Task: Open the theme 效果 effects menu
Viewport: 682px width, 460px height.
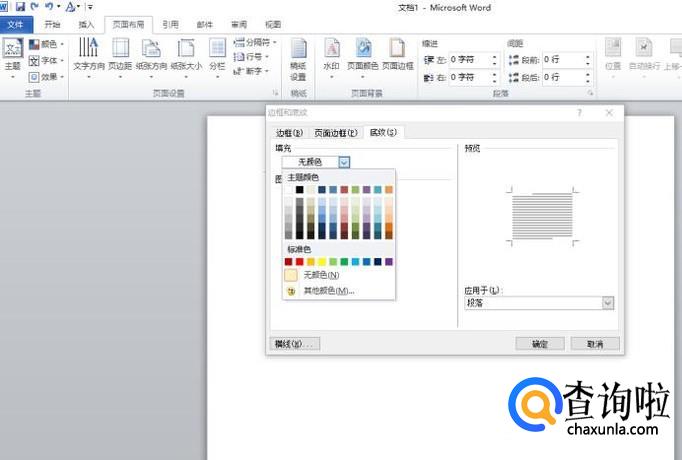Action: pyautogui.click(x=47, y=77)
